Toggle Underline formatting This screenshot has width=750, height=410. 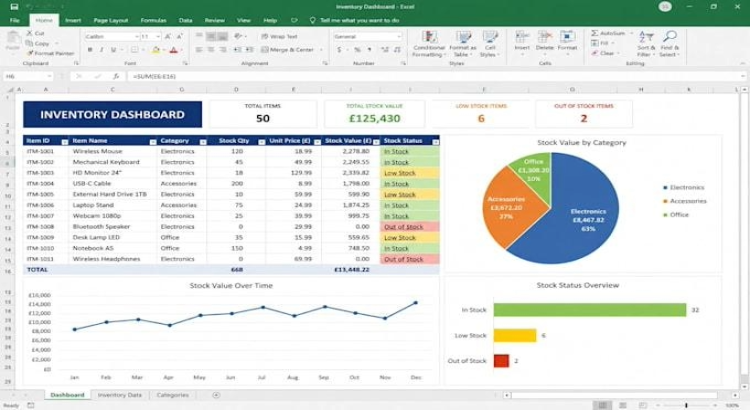(113, 50)
